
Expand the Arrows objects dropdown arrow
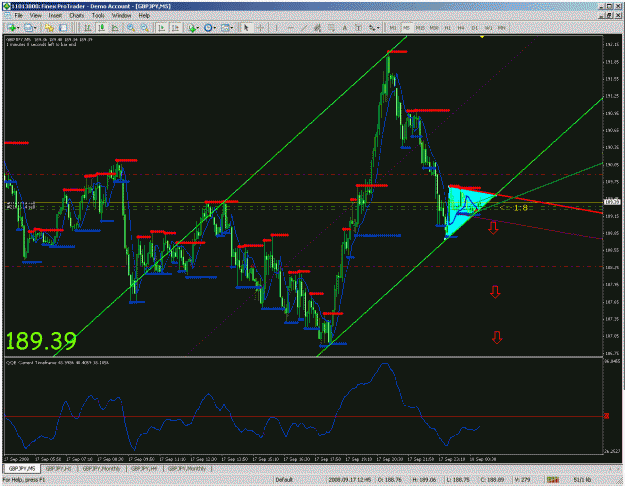pyautogui.click(x=378, y=28)
